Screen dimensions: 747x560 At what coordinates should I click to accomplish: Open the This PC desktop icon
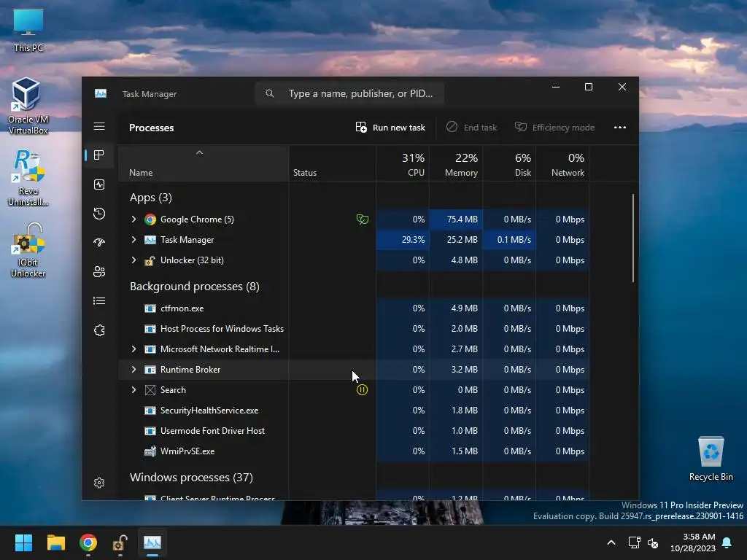click(x=28, y=30)
